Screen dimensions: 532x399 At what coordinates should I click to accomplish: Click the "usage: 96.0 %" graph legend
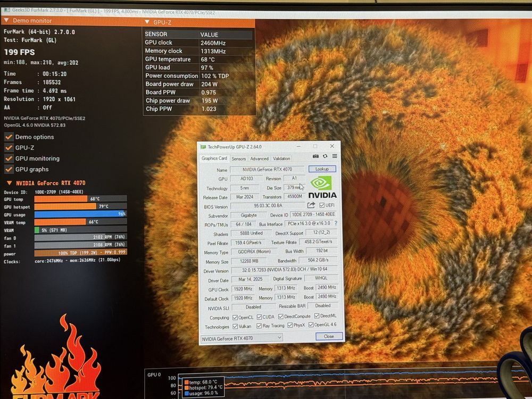[x=202, y=393]
